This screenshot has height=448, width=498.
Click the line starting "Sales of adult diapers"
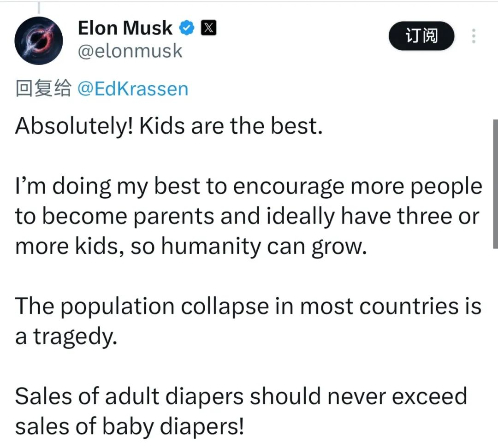point(241,396)
